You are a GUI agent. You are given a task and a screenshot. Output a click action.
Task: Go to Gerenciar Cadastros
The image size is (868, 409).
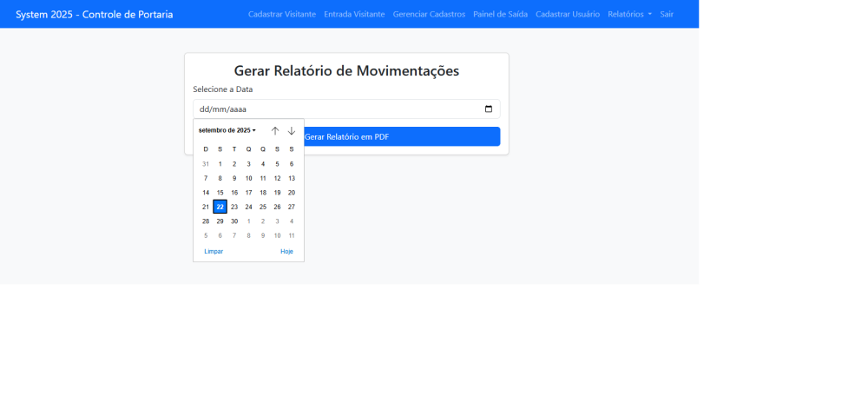point(429,15)
